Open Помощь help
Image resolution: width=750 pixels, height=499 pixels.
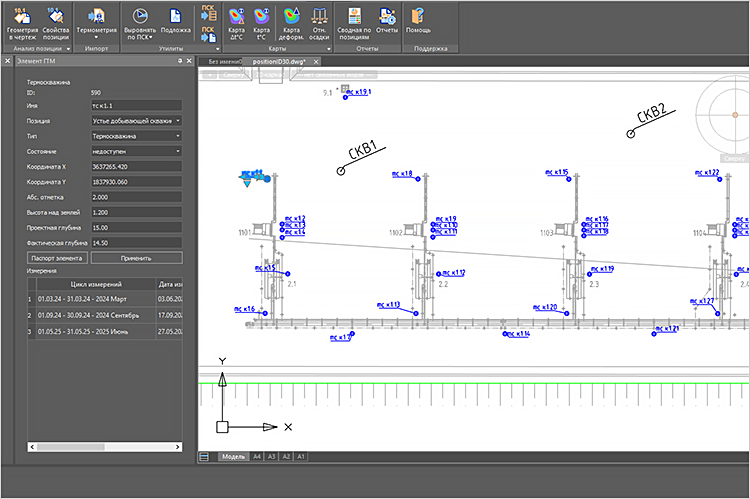(419, 21)
